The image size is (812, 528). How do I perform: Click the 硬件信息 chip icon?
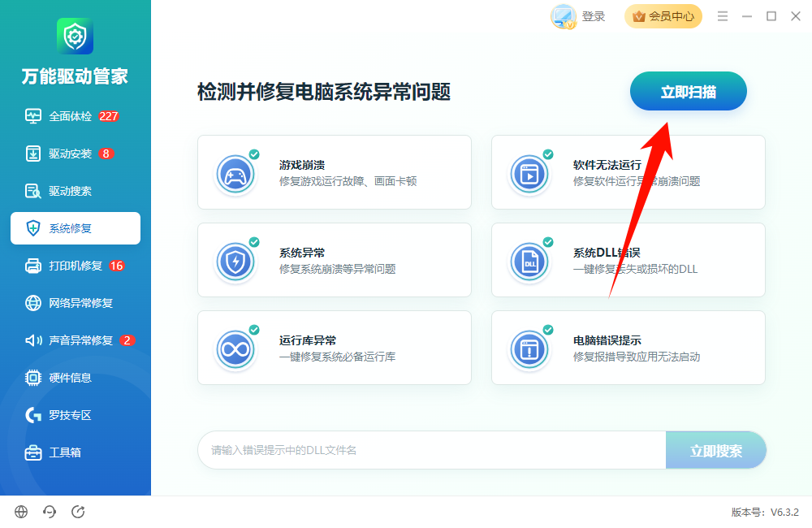pyautogui.click(x=33, y=378)
